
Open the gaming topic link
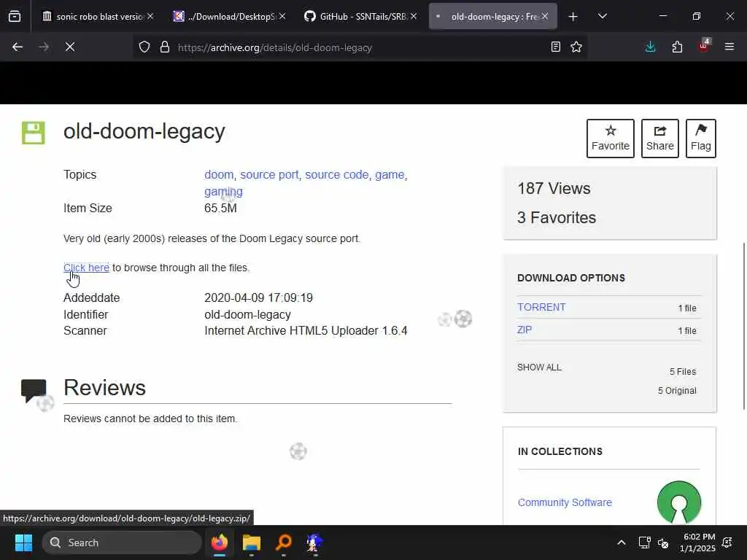223,192
